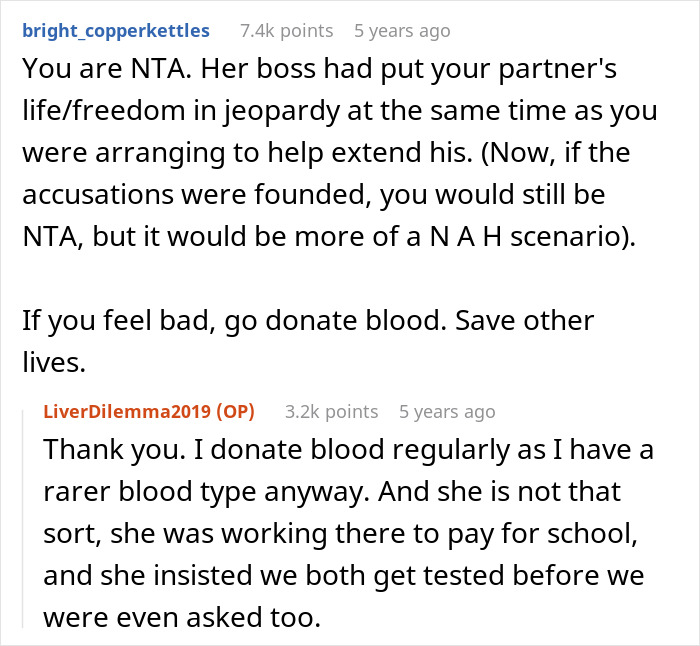Open the top comment's 5 years ago timestamp

(402, 31)
